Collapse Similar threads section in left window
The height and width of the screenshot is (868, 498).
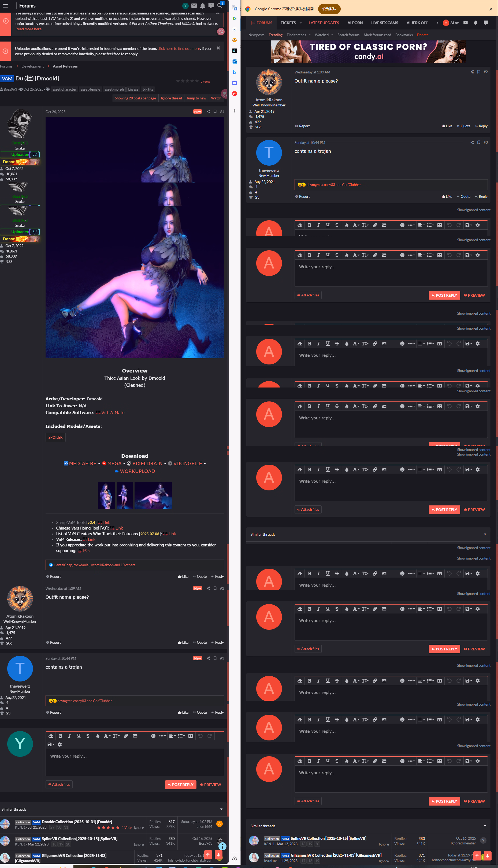pos(221,809)
